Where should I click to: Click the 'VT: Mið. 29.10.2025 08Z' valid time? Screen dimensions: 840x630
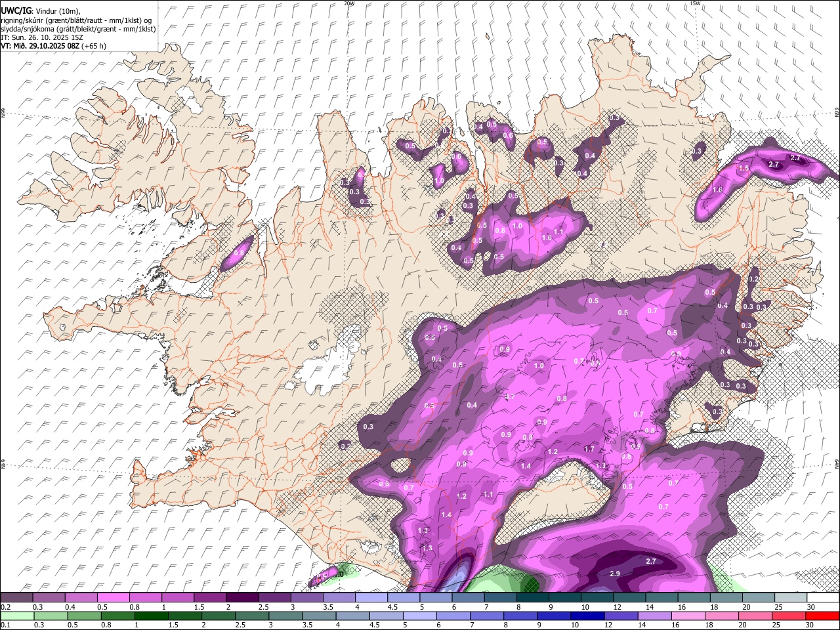[40, 46]
